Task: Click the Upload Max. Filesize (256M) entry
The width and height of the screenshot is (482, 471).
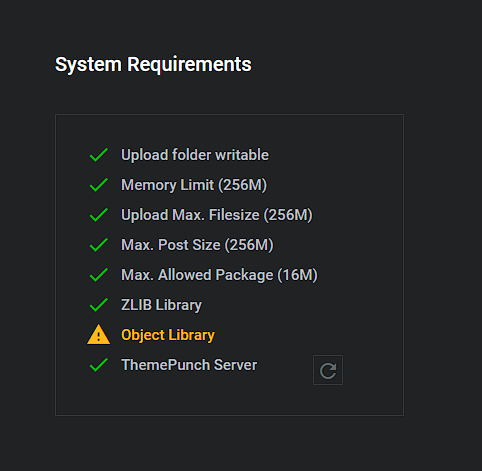Action: [x=217, y=215]
